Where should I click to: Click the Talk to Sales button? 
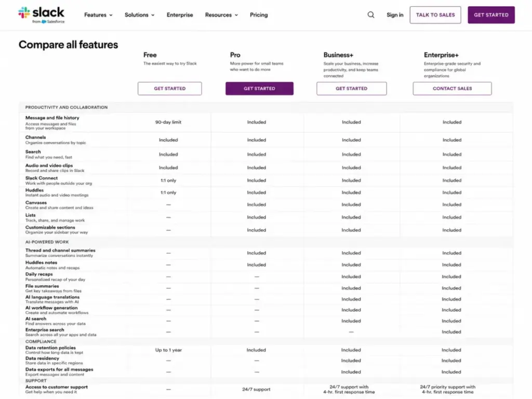[x=435, y=15]
